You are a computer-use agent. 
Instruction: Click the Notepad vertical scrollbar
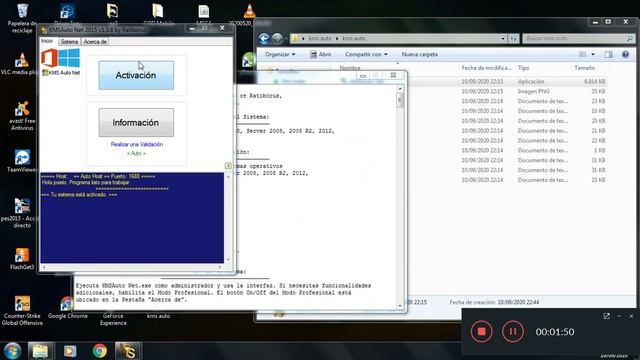point(400,197)
